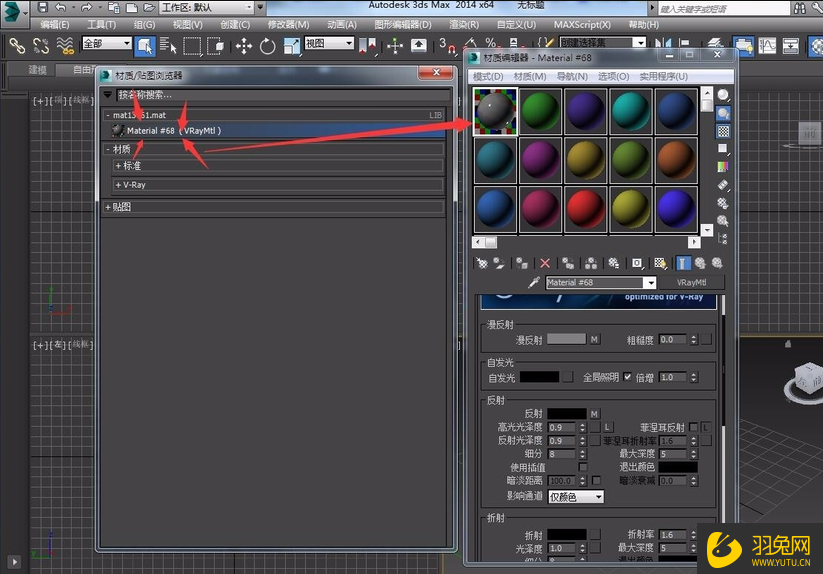
Task: Open the Curve Editor icon
Action: (767, 46)
